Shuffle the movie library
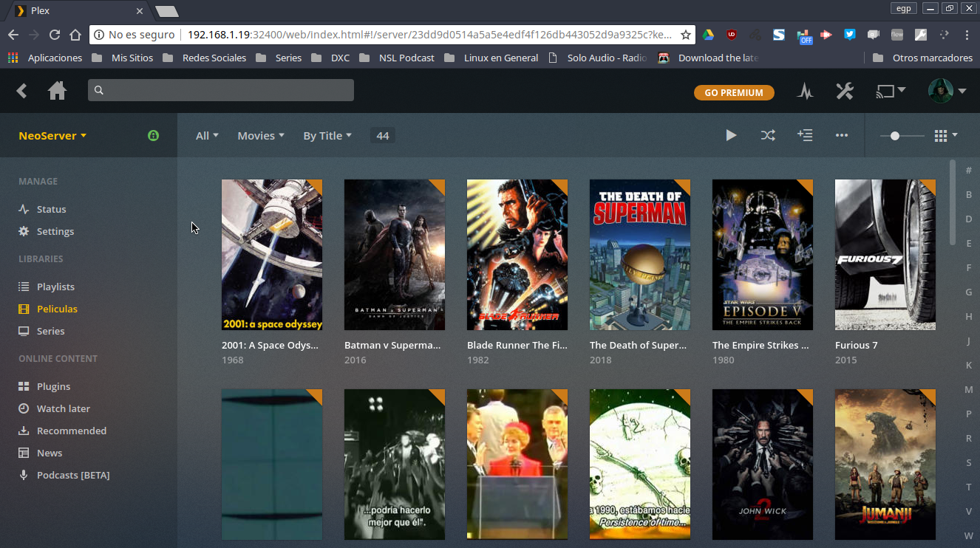 (768, 135)
